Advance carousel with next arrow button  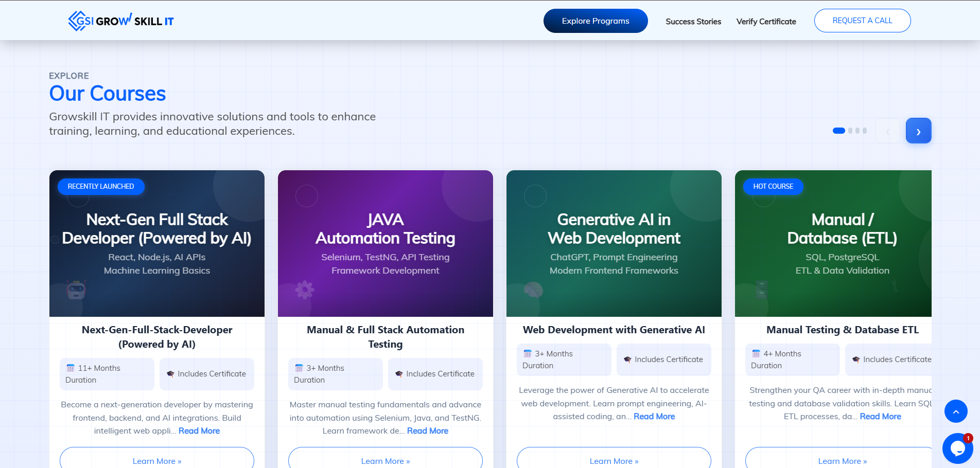918,131
